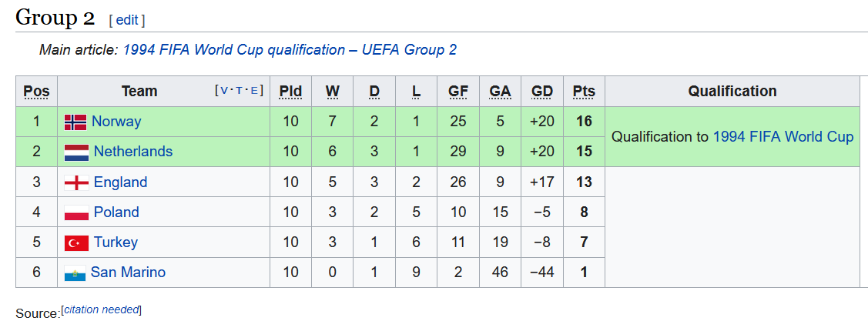Open the Norway team link
Screen dimensions: 868x321
tap(116, 121)
